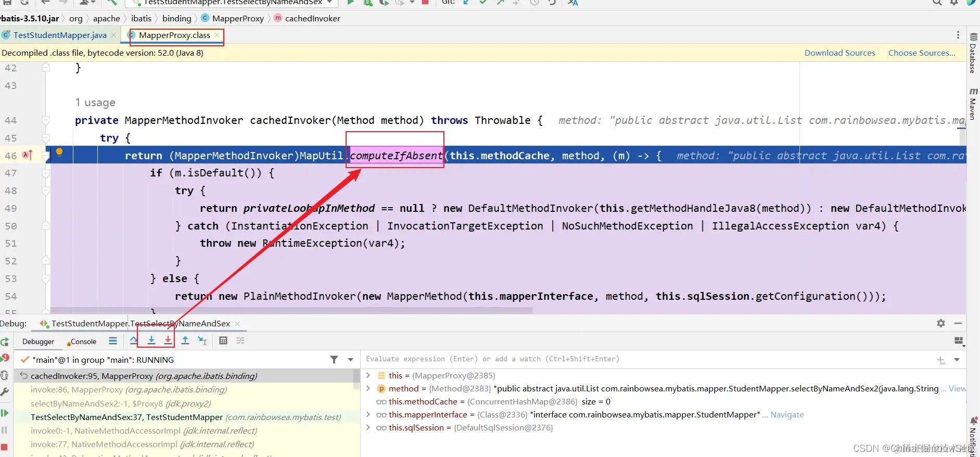Viewport: 980px width, 457px height.
Task: Hide the debug tool window
Action: (958, 323)
